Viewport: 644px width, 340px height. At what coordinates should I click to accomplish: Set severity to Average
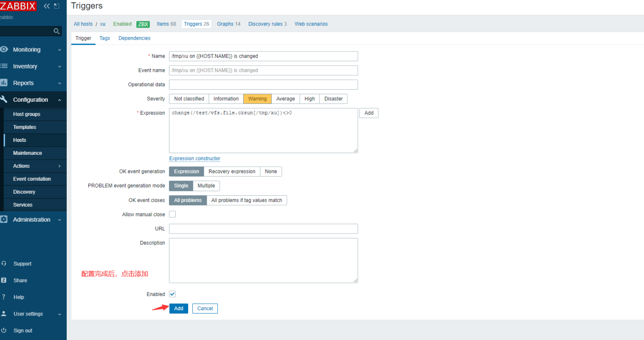[286, 99]
